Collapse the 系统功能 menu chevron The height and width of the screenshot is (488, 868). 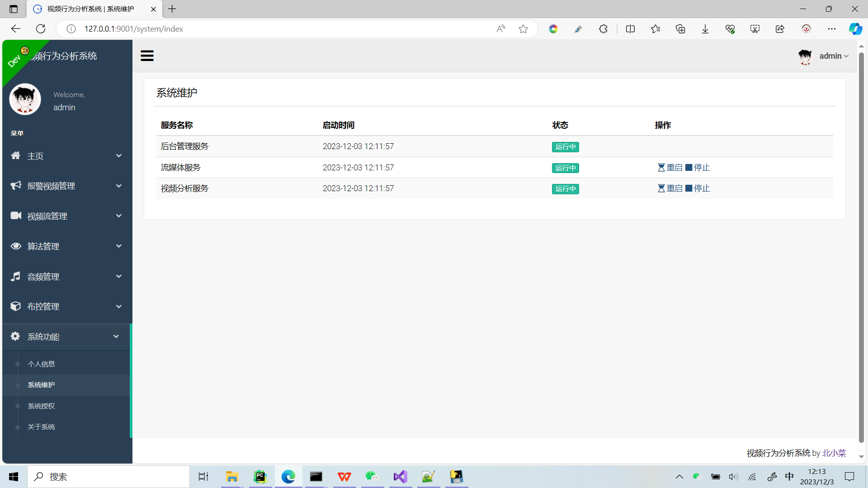click(x=116, y=337)
